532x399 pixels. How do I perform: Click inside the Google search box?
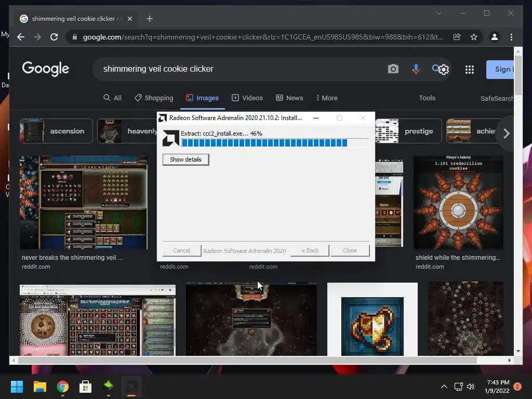tap(237, 69)
